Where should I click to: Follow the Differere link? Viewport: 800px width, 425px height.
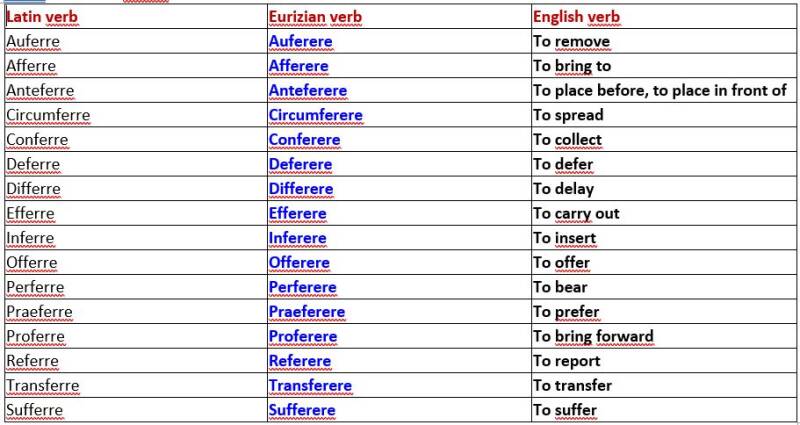[300, 188]
